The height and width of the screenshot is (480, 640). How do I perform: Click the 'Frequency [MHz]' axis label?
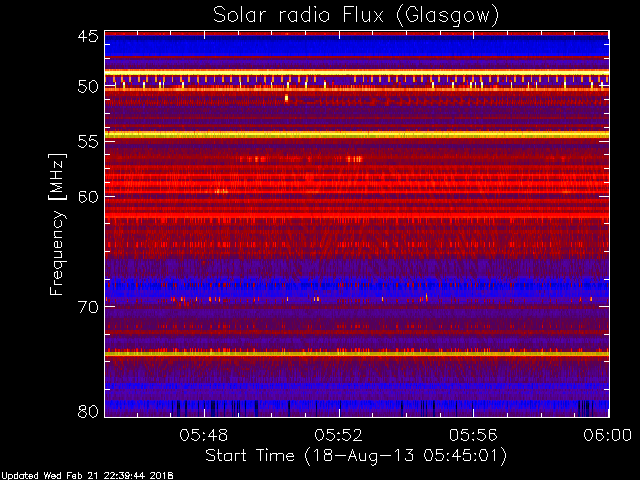[x=57, y=224]
